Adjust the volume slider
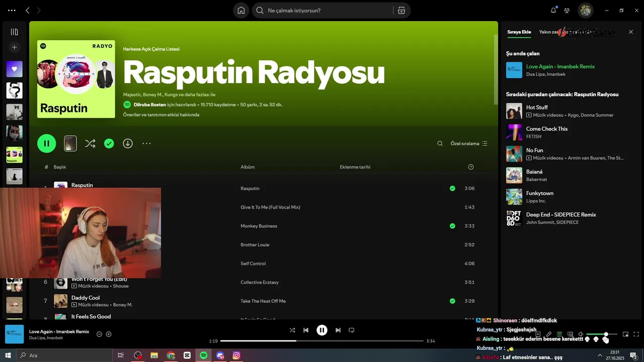The width and height of the screenshot is (644, 362). pos(602,334)
